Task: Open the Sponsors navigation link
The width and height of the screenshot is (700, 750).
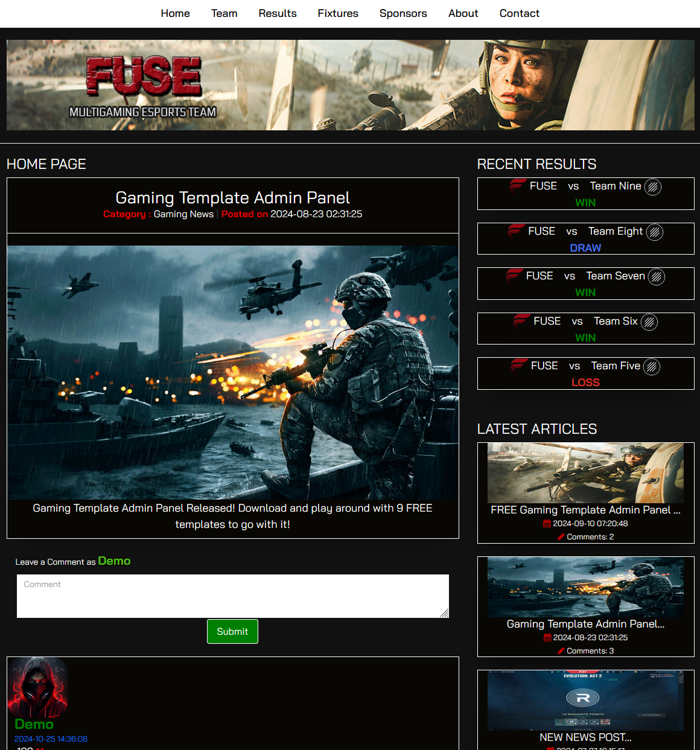Action: coord(402,13)
